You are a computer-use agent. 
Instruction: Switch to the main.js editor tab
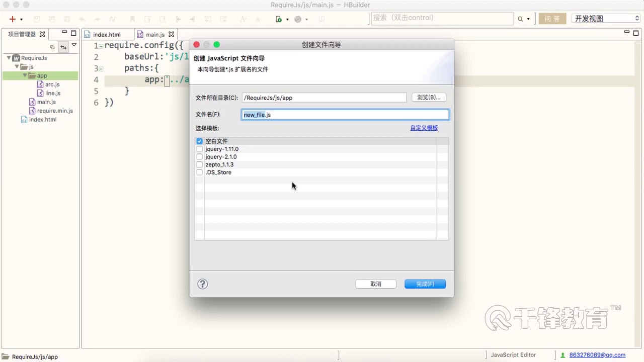(x=155, y=35)
